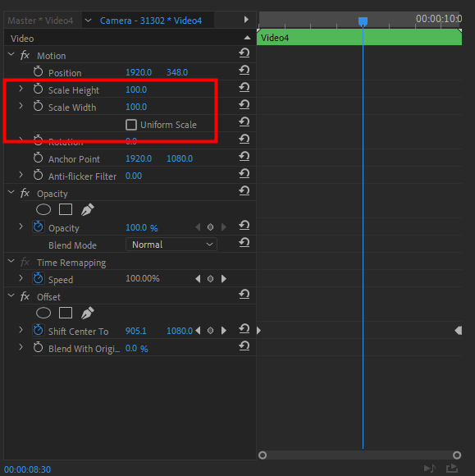Toggle animation stopwatch for Opacity
This screenshot has height=476, width=475.
39,227
